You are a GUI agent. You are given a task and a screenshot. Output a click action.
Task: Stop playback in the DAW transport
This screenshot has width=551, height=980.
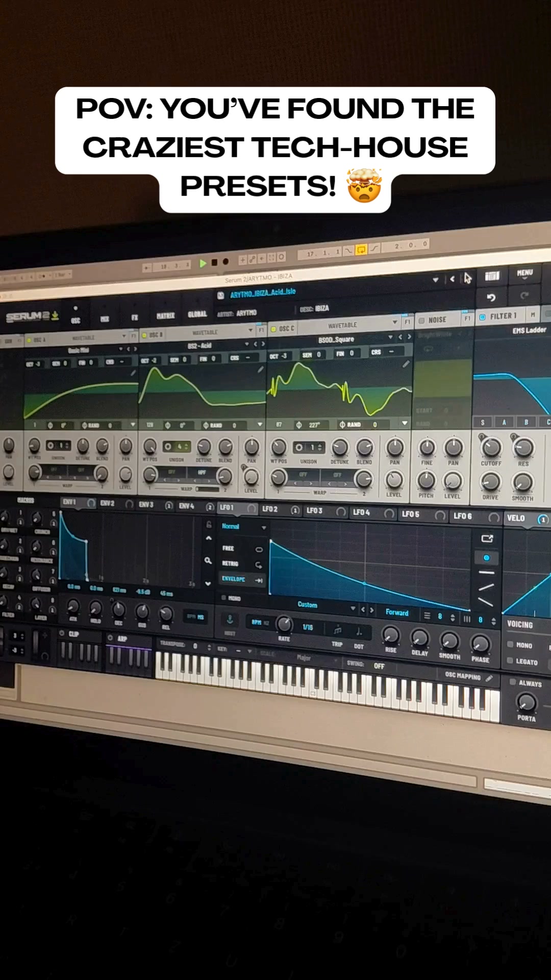pos(215,262)
